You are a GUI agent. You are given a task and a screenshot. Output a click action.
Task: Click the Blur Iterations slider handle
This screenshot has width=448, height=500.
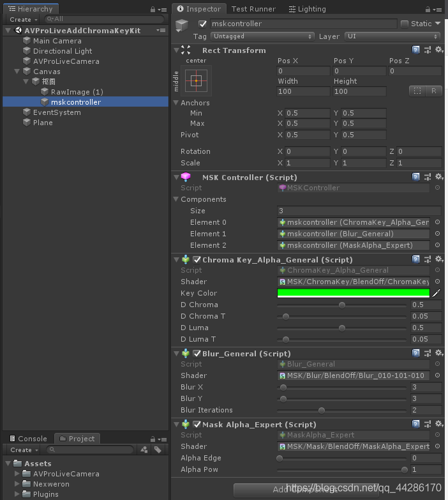[x=322, y=411]
